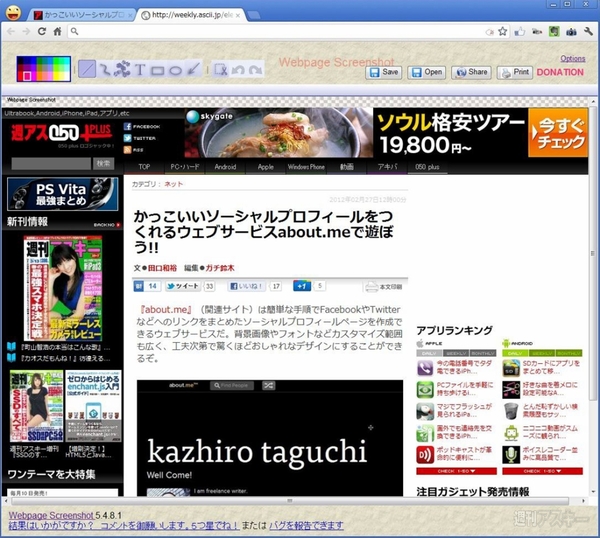Open the Windows Phone navigation item
Viewport: 600px width, 538px height.
pyautogui.click(x=306, y=167)
